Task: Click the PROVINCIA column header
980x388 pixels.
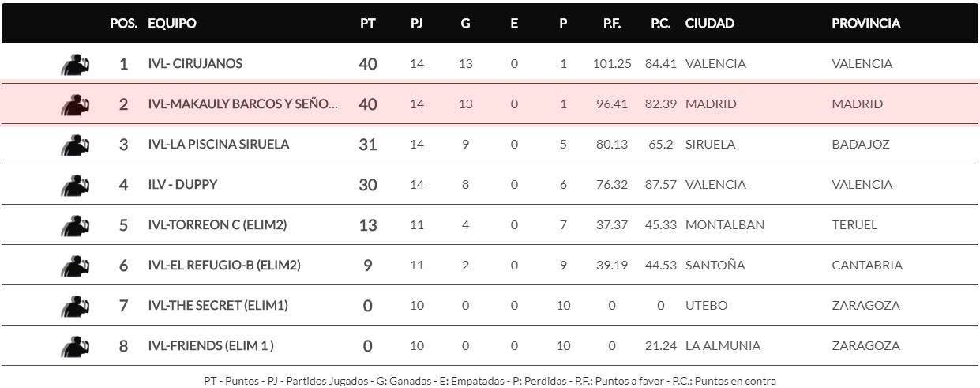Action: (865, 24)
